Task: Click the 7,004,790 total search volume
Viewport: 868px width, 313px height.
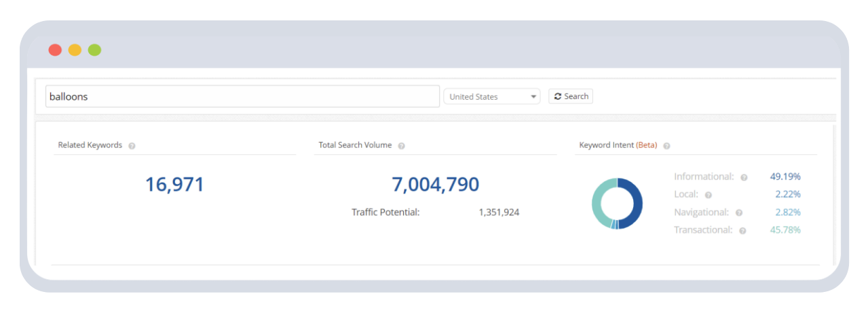Action: (435, 184)
